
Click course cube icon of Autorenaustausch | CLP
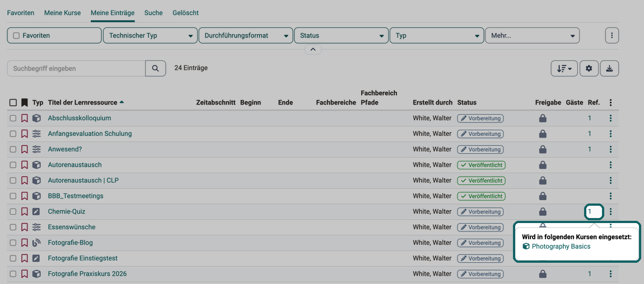[36, 181]
